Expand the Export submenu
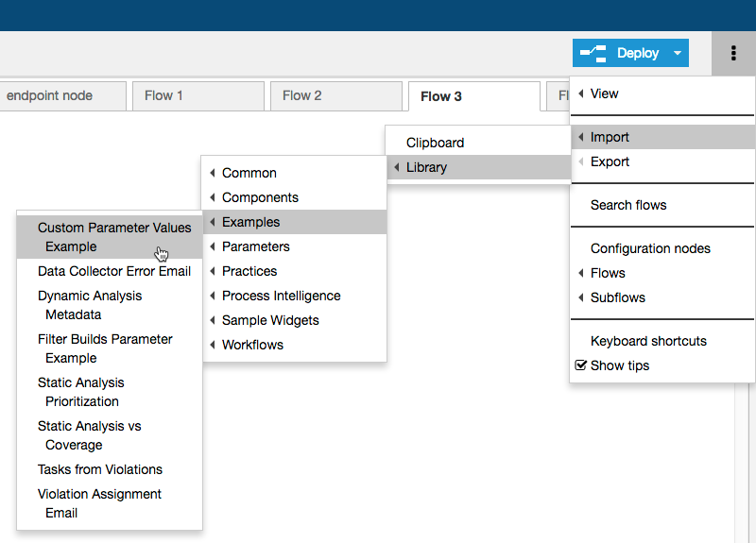The width and height of the screenshot is (756, 543). pyautogui.click(x=661, y=161)
